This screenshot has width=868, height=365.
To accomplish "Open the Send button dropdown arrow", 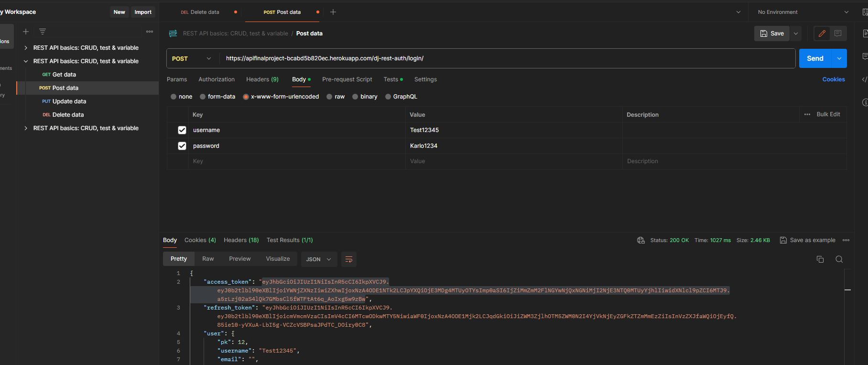I will (x=839, y=58).
